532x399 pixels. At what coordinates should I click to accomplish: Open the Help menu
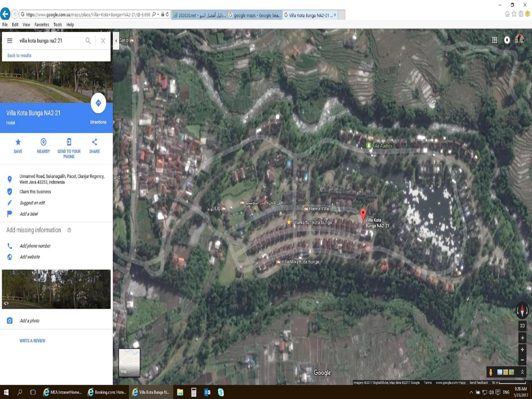pyautogui.click(x=70, y=25)
